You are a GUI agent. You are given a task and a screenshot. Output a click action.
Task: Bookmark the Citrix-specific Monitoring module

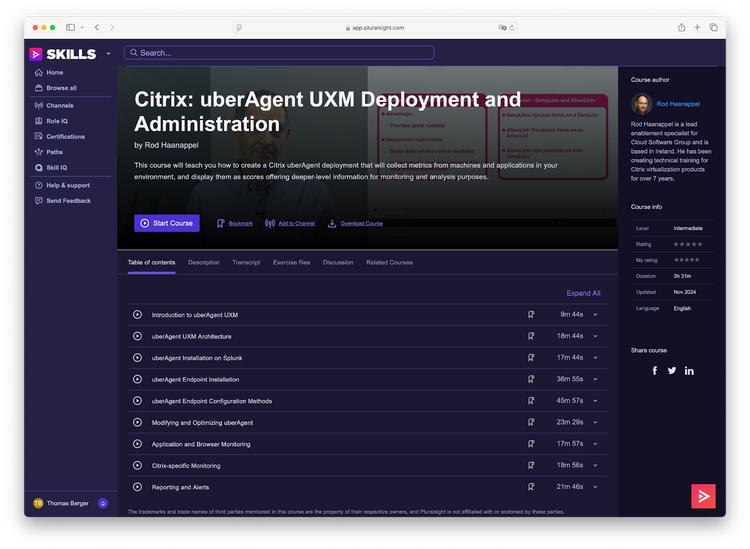[x=531, y=465]
